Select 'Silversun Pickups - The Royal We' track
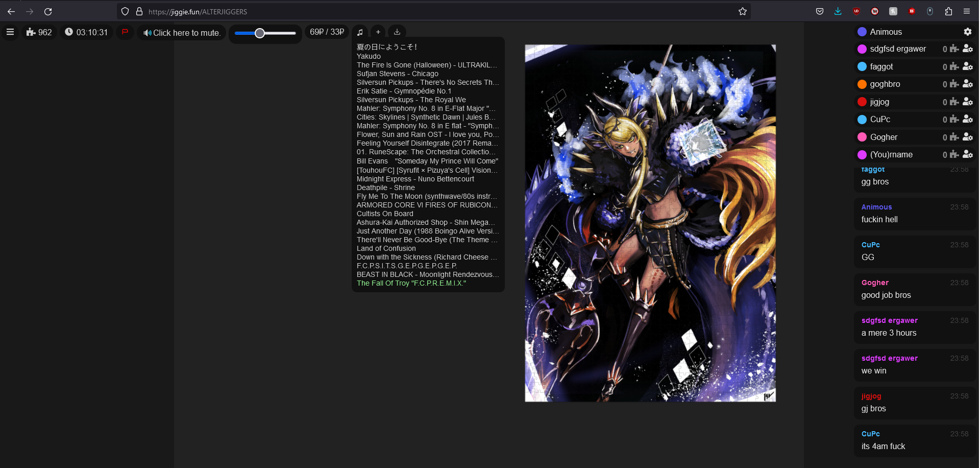 pyautogui.click(x=411, y=100)
